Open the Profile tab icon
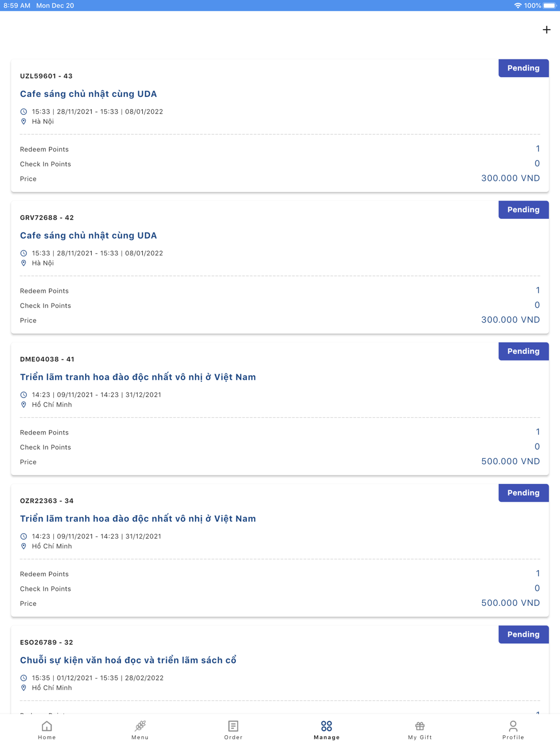The height and width of the screenshot is (747, 560). click(513, 726)
